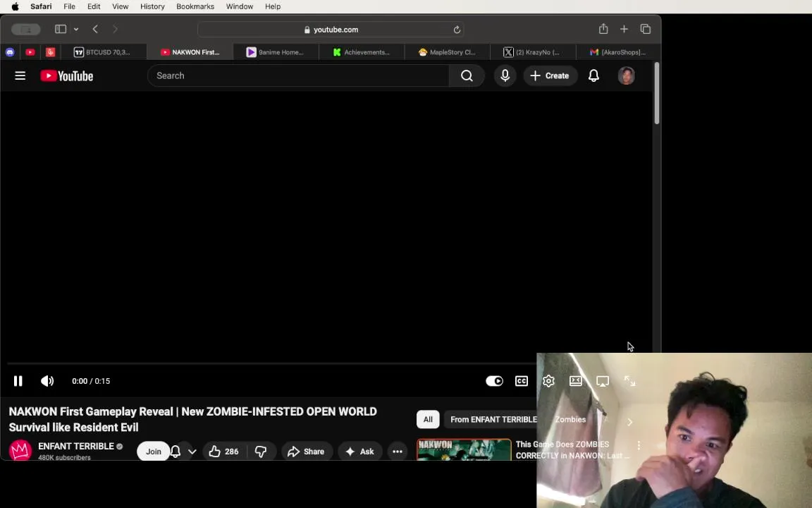Open the AirPlay icon in the player
Image resolution: width=812 pixels, height=508 pixels.
point(602,381)
